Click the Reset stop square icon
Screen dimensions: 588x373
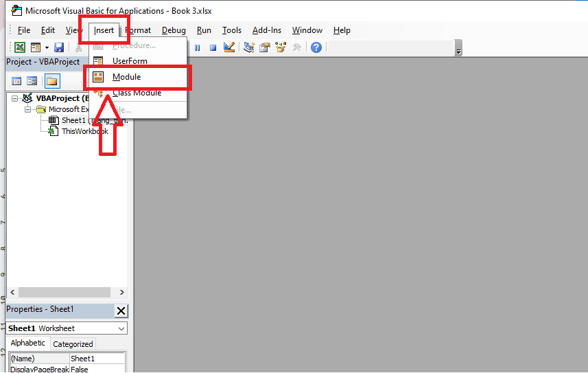pyautogui.click(x=213, y=47)
